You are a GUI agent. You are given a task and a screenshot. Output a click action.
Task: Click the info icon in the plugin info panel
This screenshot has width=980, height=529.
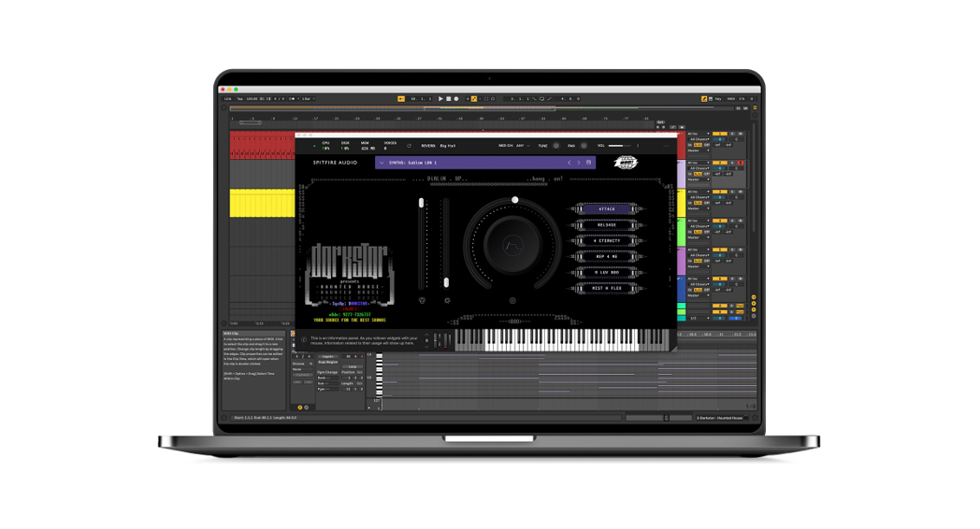(x=304, y=340)
